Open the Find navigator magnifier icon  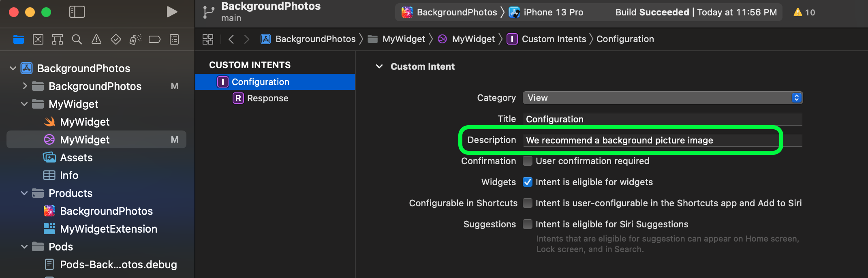77,39
